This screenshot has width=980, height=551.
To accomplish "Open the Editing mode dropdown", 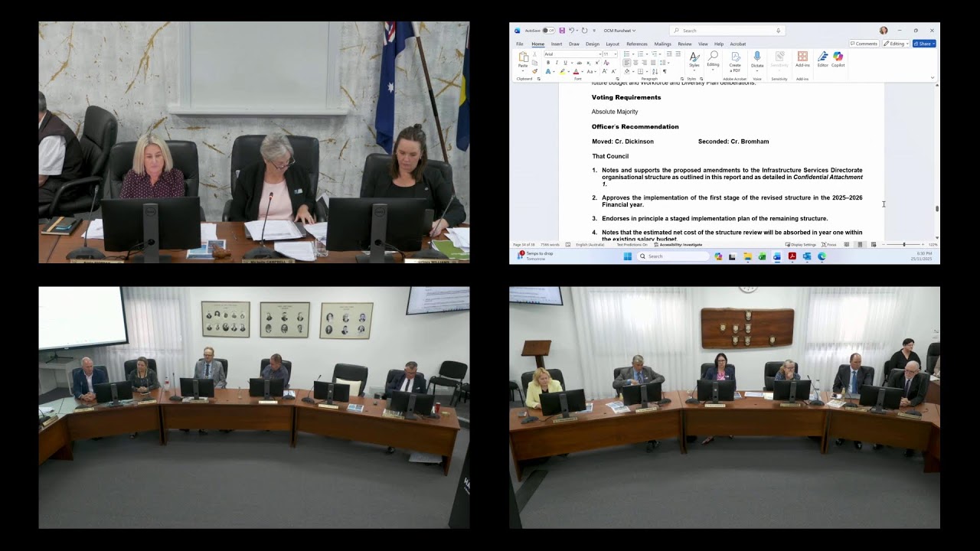I will tap(896, 44).
